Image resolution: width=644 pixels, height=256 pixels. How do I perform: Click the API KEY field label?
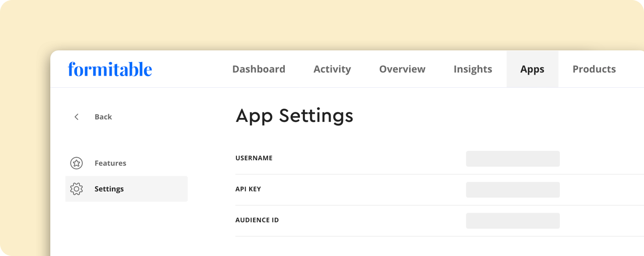[x=248, y=189]
